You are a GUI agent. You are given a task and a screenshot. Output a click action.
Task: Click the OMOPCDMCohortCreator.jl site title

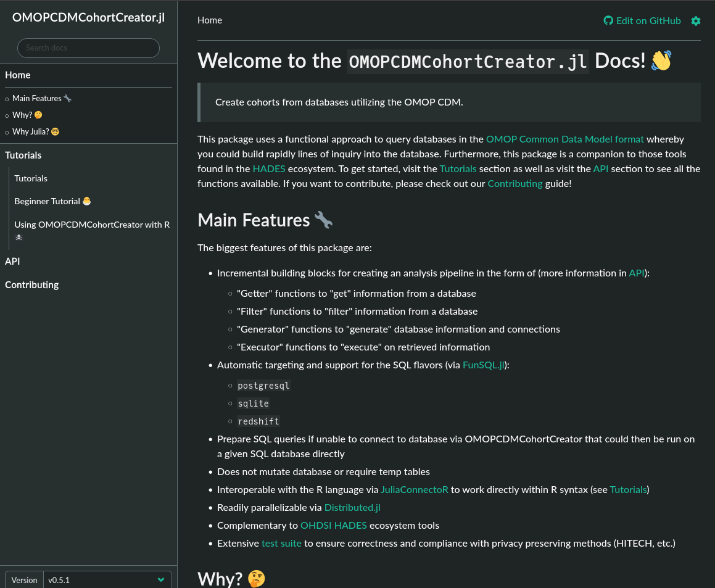point(88,17)
